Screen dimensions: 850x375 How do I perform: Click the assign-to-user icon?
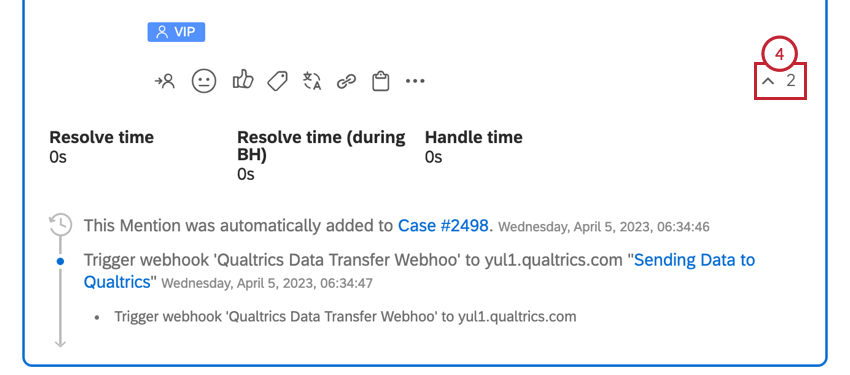tap(165, 82)
